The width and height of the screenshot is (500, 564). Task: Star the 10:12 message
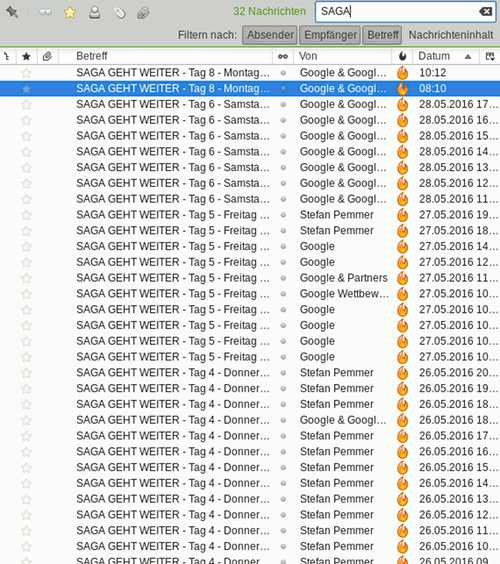(26, 73)
